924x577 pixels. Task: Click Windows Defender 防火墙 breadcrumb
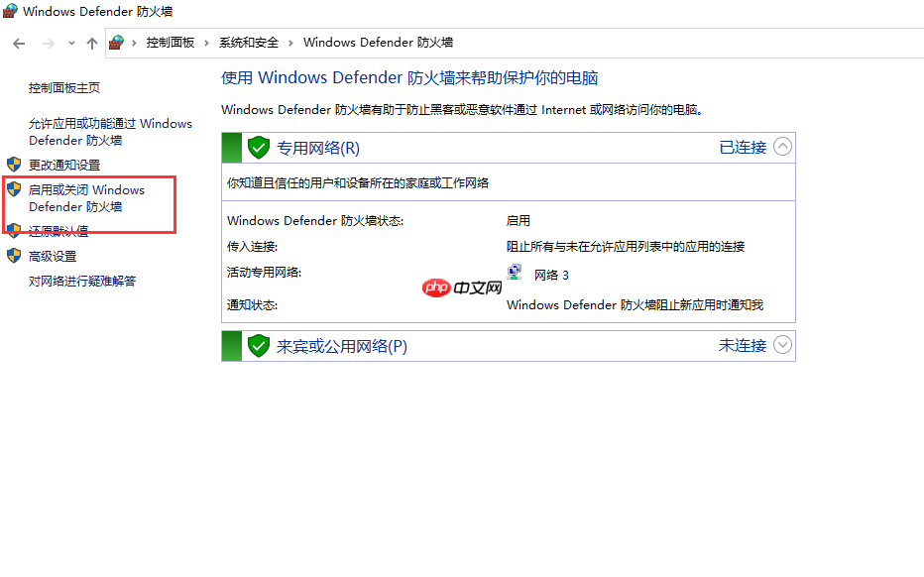pos(378,43)
